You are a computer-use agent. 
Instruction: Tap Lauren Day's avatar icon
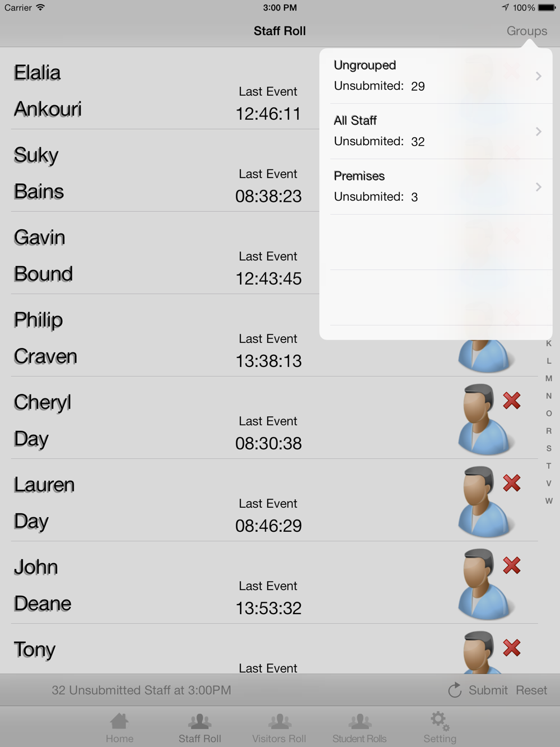pos(483,501)
